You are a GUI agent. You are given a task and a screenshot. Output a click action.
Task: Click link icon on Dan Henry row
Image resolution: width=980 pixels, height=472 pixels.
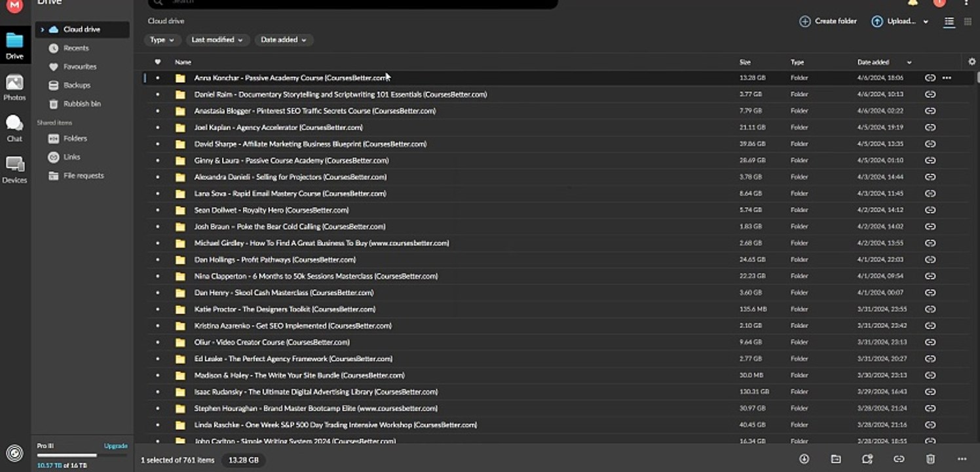click(x=930, y=293)
